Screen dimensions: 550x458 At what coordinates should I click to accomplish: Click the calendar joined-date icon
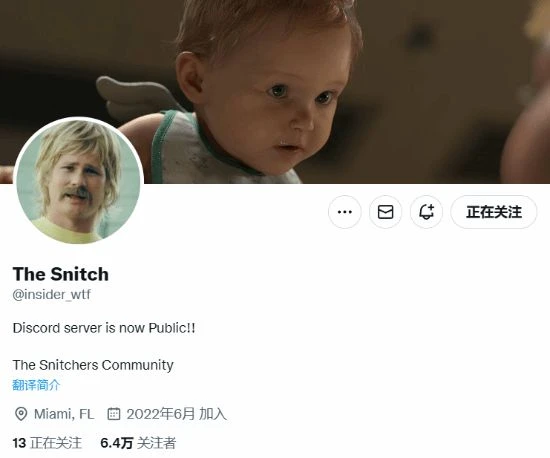click(x=114, y=414)
